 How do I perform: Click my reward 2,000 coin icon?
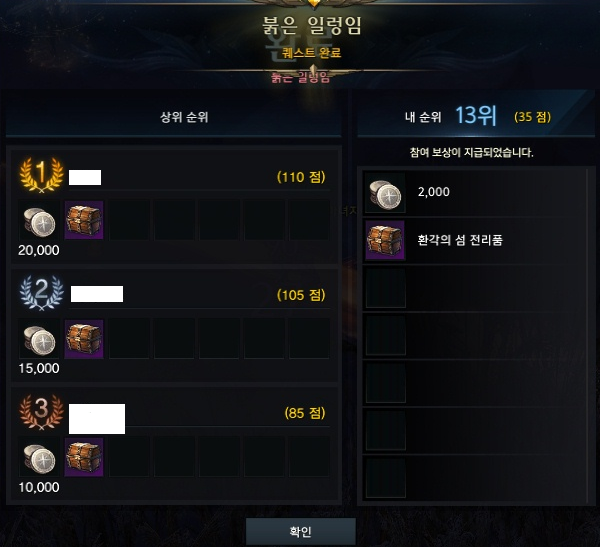click(385, 193)
